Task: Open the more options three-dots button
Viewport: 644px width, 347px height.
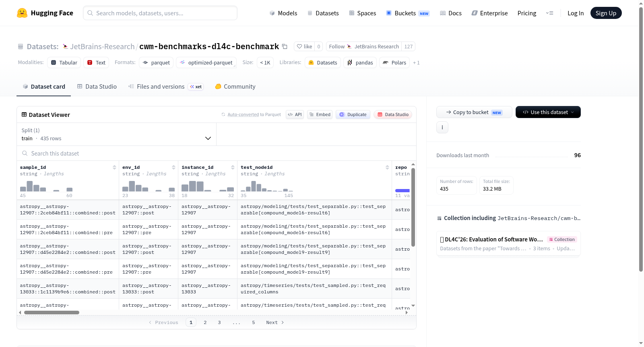Action: pos(442,127)
